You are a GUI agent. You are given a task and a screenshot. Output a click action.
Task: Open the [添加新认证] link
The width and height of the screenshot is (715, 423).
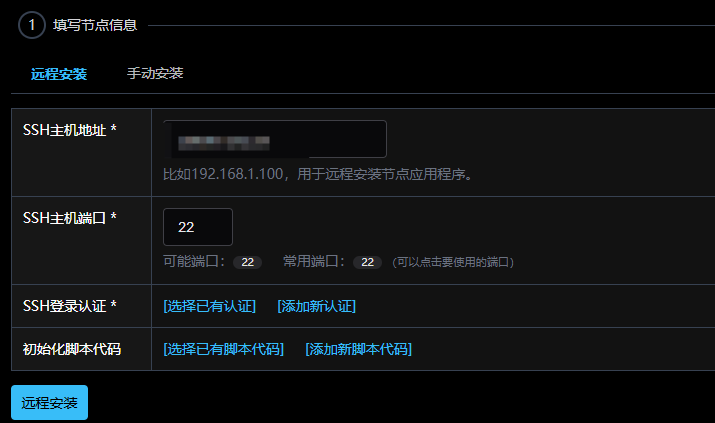[317, 306]
